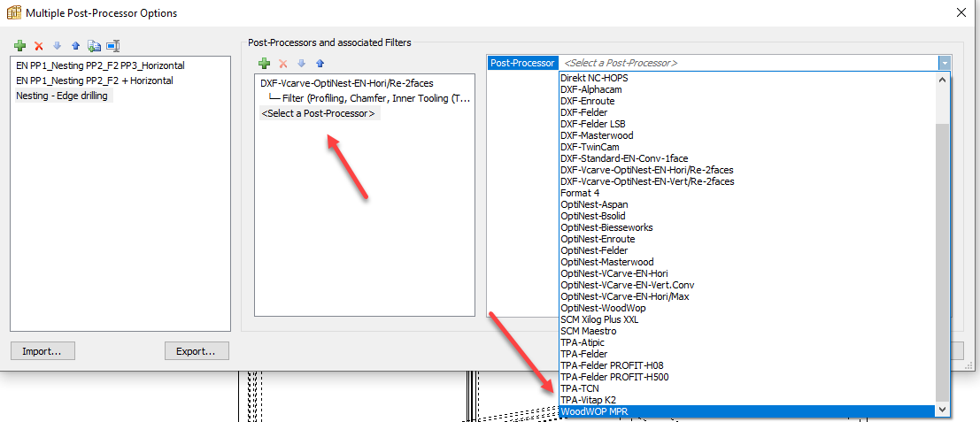Click dropdown list scrollbar up arrow

(943, 79)
